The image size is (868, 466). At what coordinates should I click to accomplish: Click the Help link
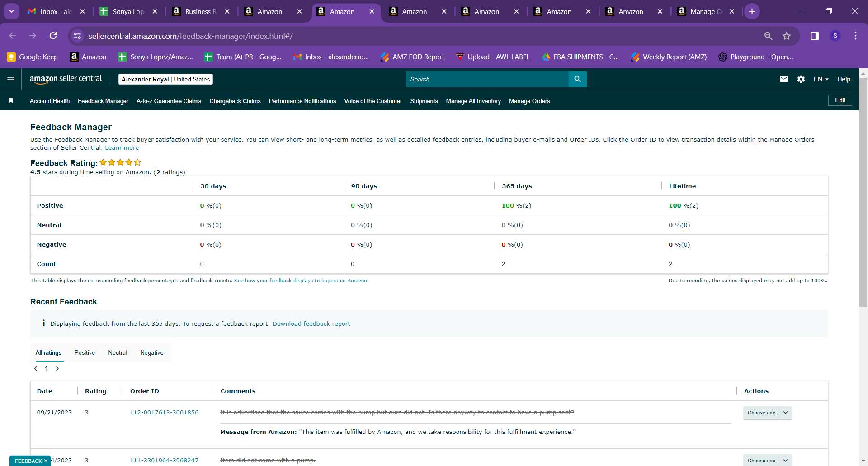[x=844, y=79]
